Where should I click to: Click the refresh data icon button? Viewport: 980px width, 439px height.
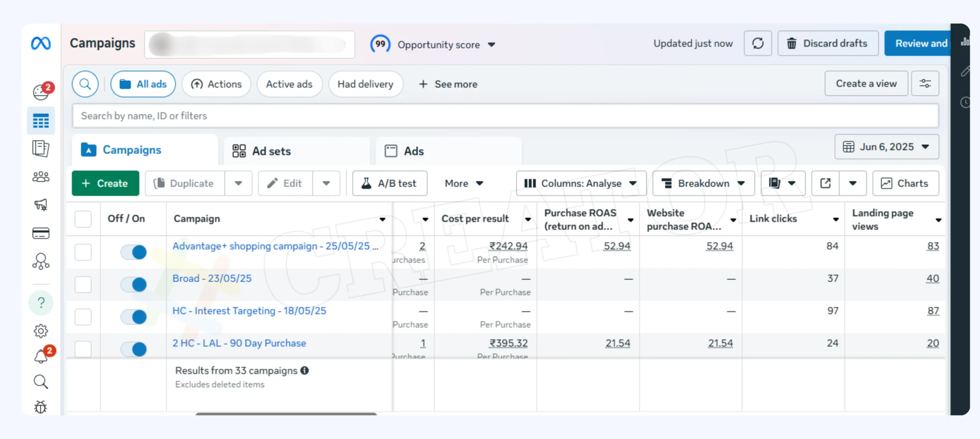tap(758, 43)
